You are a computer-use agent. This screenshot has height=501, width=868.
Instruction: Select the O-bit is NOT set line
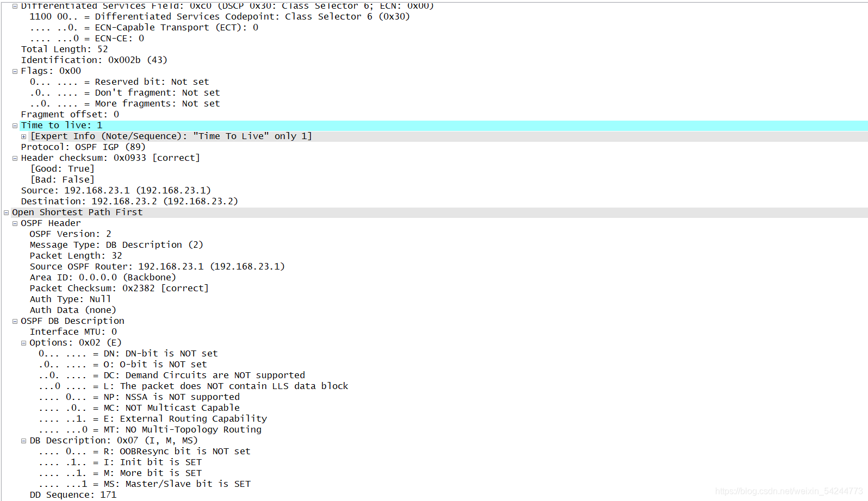pyautogui.click(x=122, y=365)
